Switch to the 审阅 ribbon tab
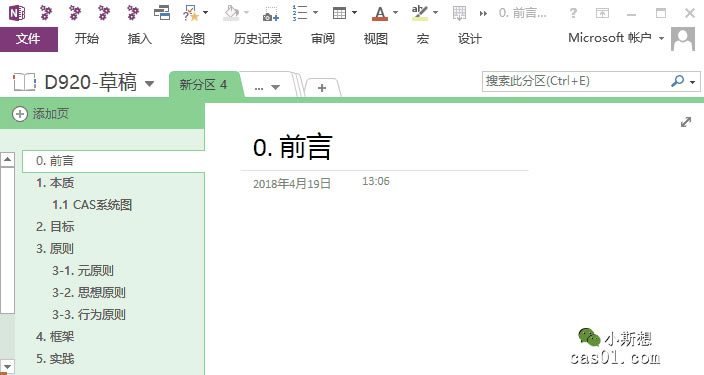Viewport: 704px width, 375px height. pyautogui.click(x=323, y=39)
